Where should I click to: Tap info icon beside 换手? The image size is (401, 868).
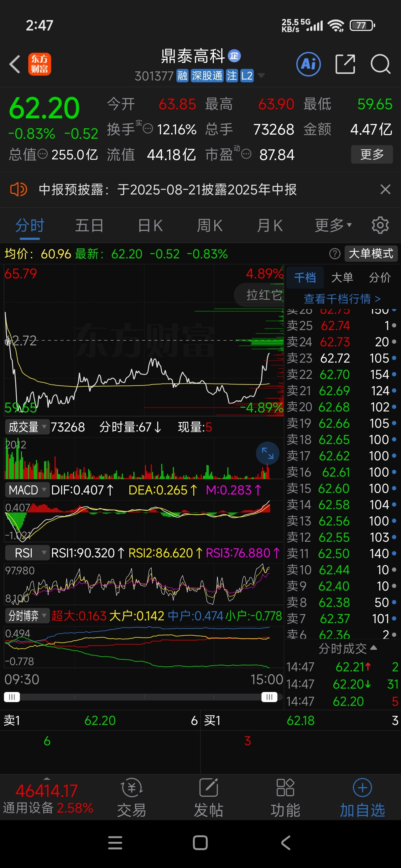click(148, 129)
